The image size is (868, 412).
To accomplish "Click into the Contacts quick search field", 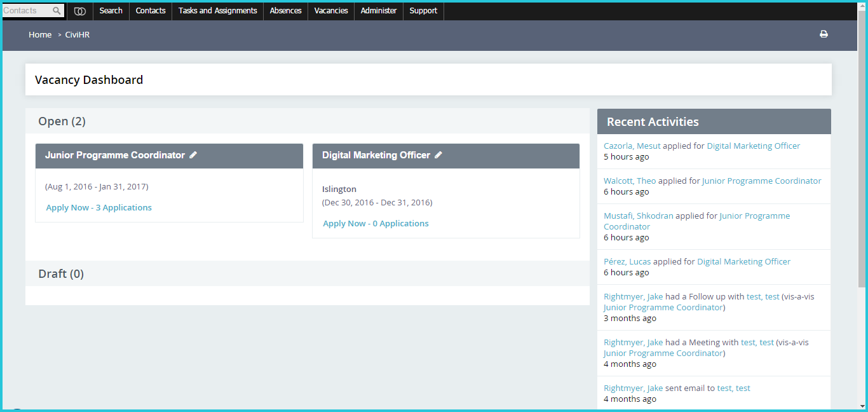I will click(x=28, y=11).
